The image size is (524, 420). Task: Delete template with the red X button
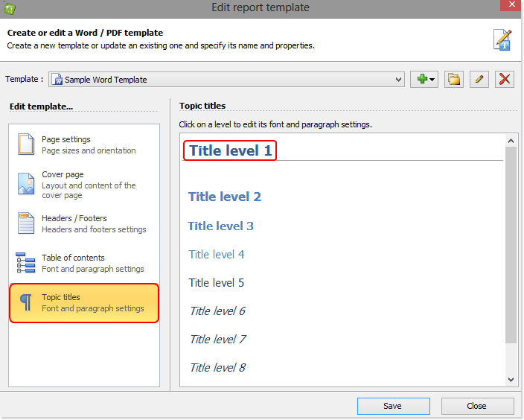coord(505,79)
